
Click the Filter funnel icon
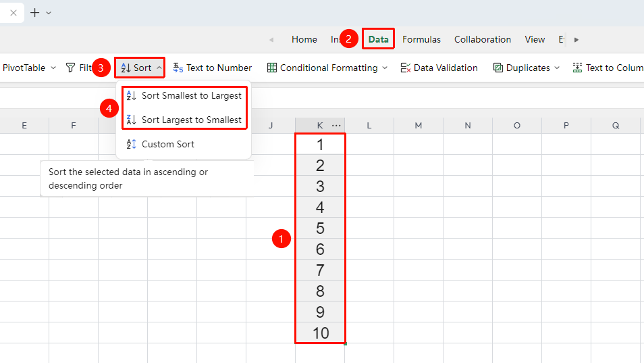coord(71,68)
